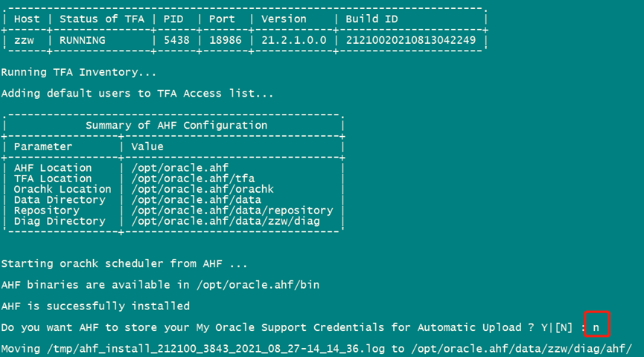644x357 pixels.
Task: Select destination path '/opt/oracle.ahf/data/zzw/diag/ahf/'
Action: [x=522, y=349]
